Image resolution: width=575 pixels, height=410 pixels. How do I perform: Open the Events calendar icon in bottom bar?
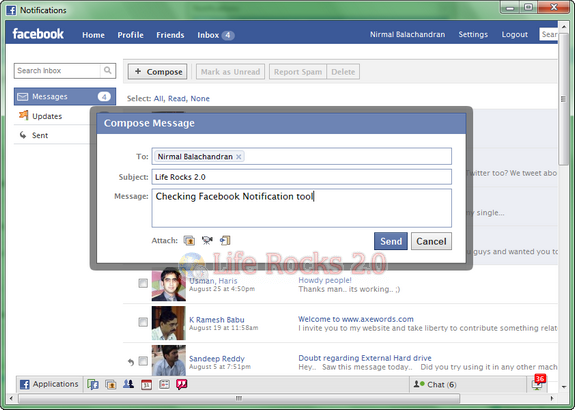pyautogui.click(x=146, y=384)
